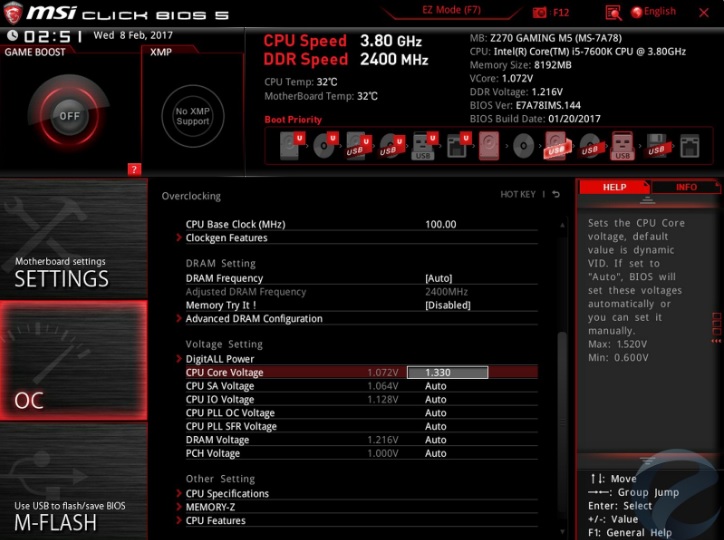This screenshot has height=540, width=724.
Task: Open the OC overclocking section
Action: pos(74,360)
